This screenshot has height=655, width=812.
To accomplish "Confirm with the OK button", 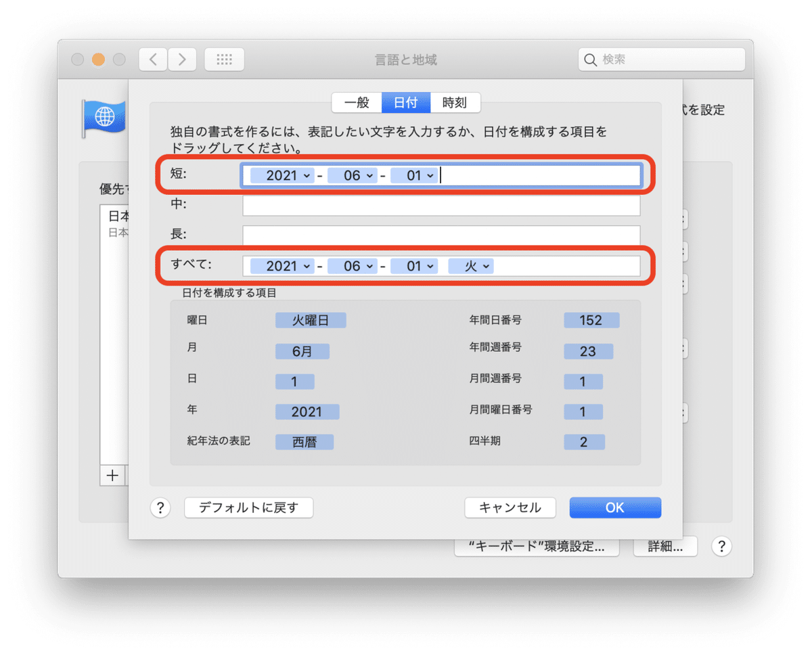I will coord(615,507).
